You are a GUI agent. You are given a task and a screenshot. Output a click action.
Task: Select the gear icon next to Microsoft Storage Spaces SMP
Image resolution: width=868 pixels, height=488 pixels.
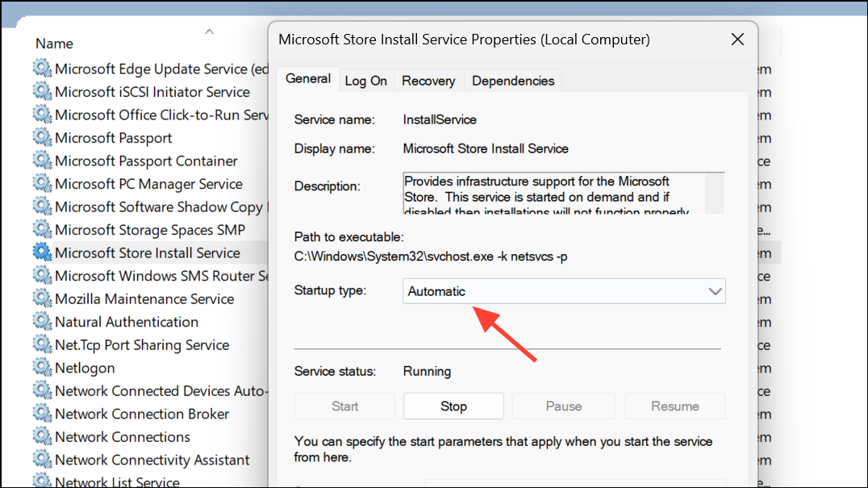click(42, 229)
